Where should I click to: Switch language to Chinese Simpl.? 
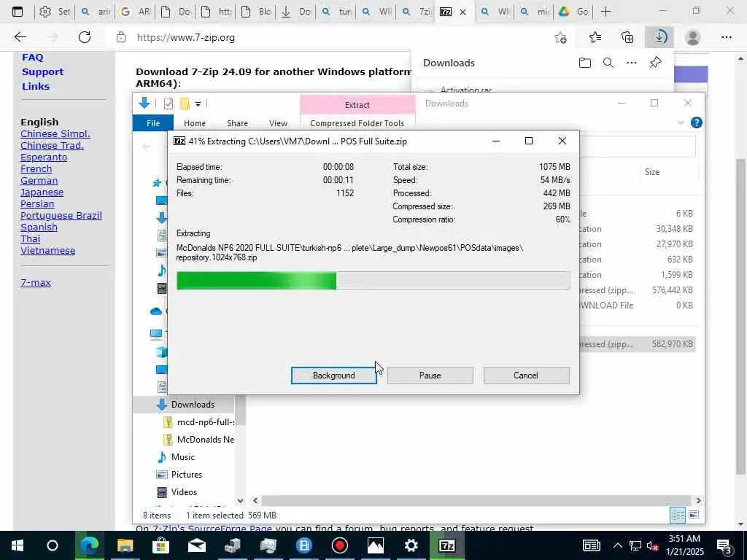coord(55,134)
